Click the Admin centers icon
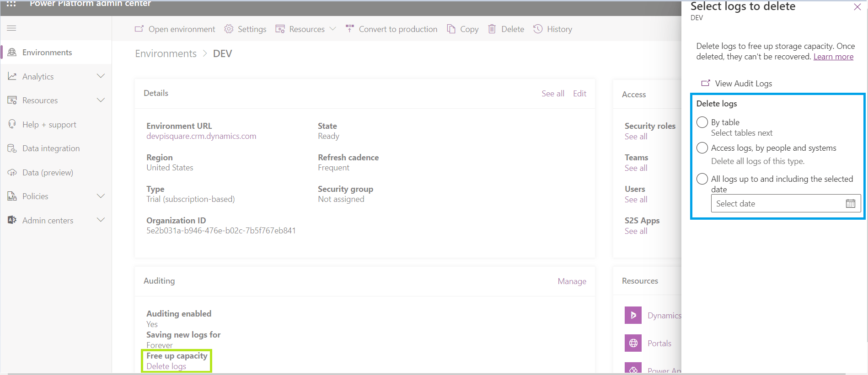This screenshot has height=375, width=868. (x=12, y=220)
